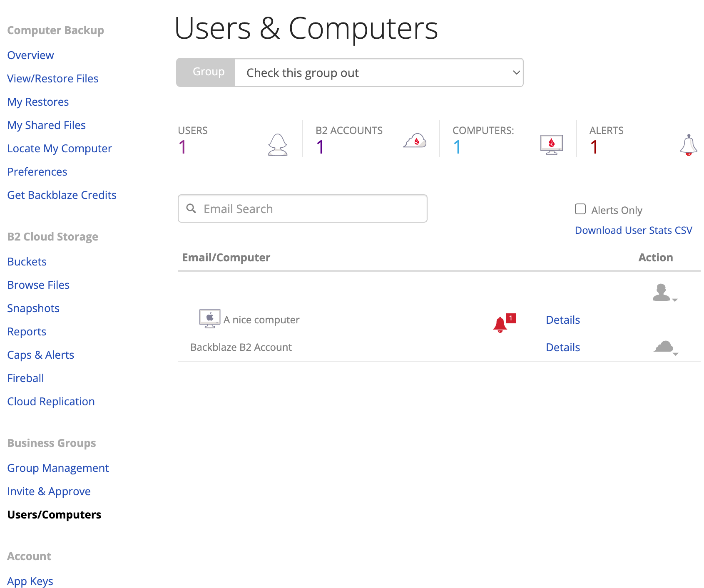The image size is (704, 588).
Task: Open Snapshots page
Action: click(x=33, y=308)
